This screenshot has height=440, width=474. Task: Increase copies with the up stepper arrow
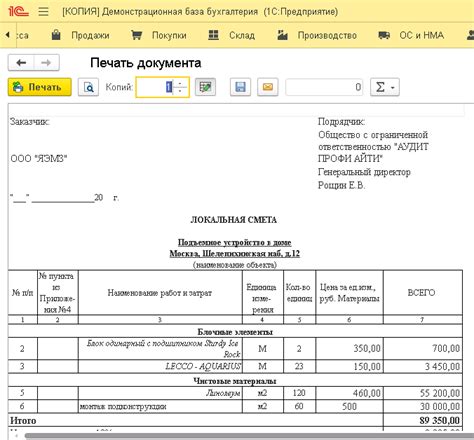[x=180, y=83]
